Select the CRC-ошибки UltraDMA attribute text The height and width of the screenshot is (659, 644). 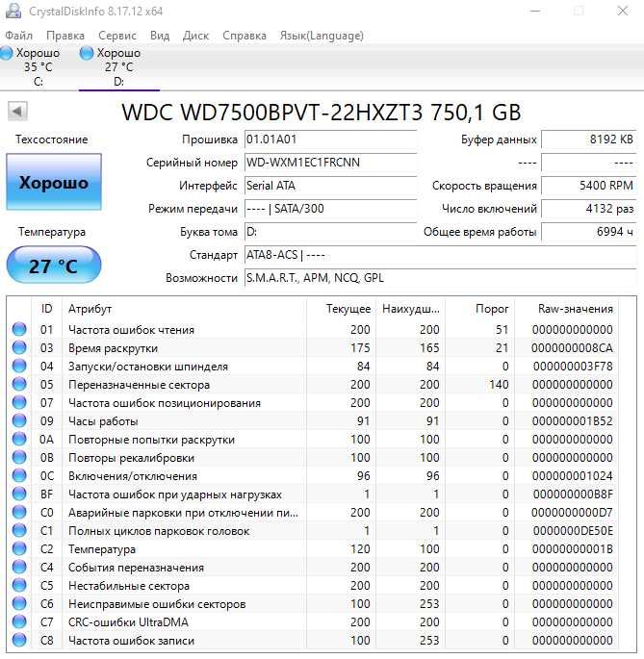click(x=128, y=622)
